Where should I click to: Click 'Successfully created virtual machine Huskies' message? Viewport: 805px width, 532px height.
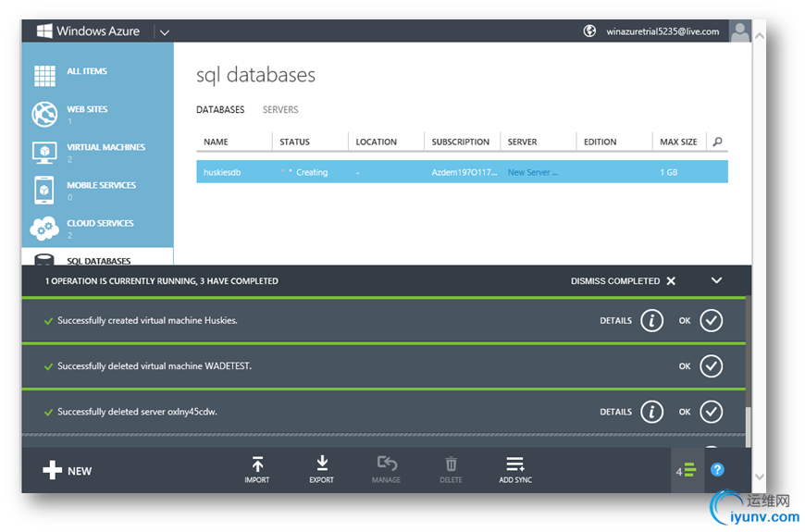tap(147, 320)
